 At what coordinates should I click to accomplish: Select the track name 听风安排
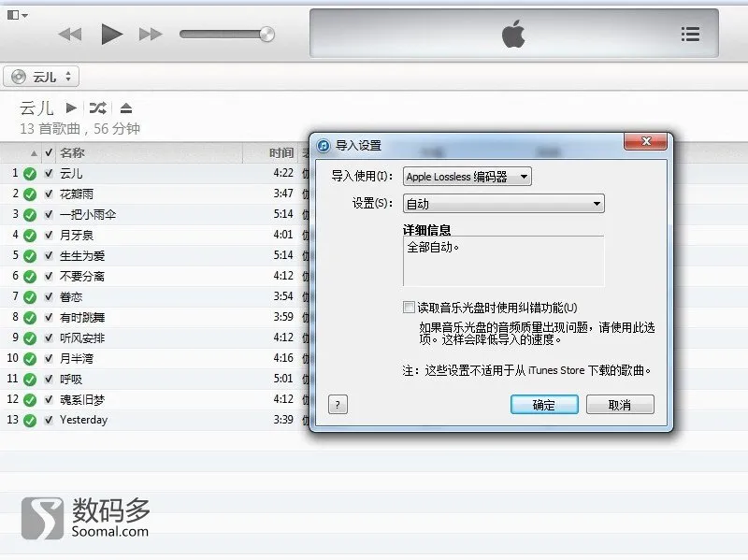pyautogui.click(x=82, y=338)
